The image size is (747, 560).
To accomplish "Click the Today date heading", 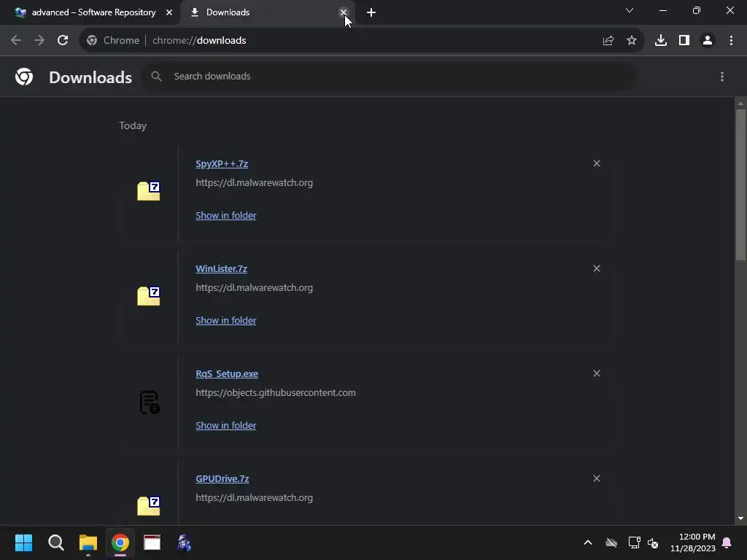I will point(133,125).
